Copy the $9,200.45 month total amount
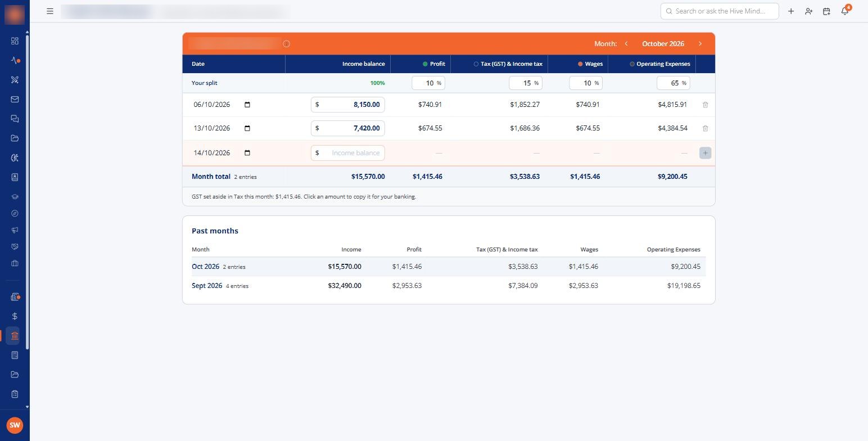This screenshot has height=441, width=868. [x=672, y=177]
